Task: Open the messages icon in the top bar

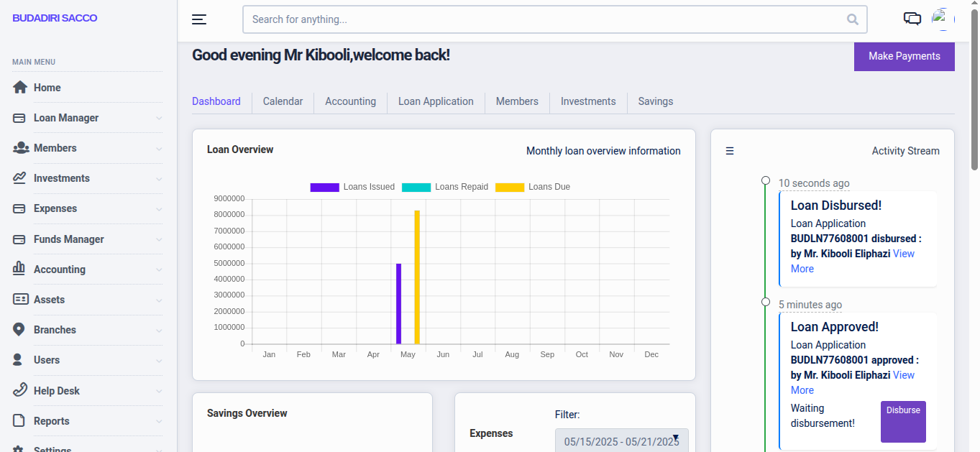Action: (x=912, y=19)
